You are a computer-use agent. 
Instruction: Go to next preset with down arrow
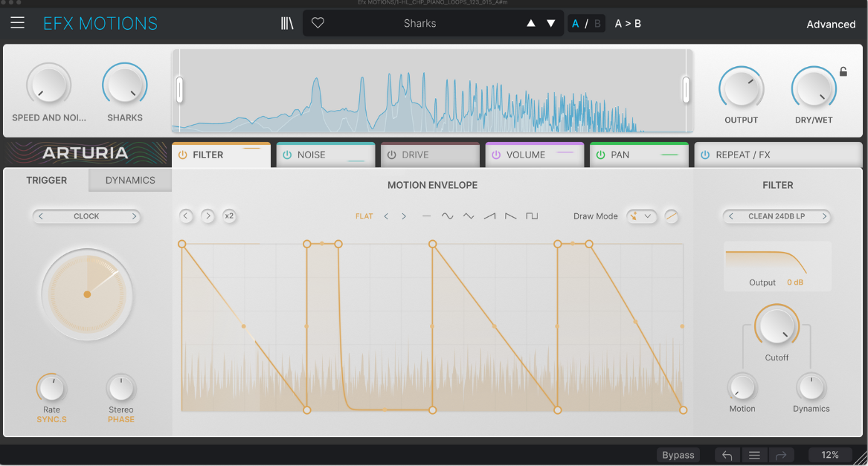coord(551,23)
